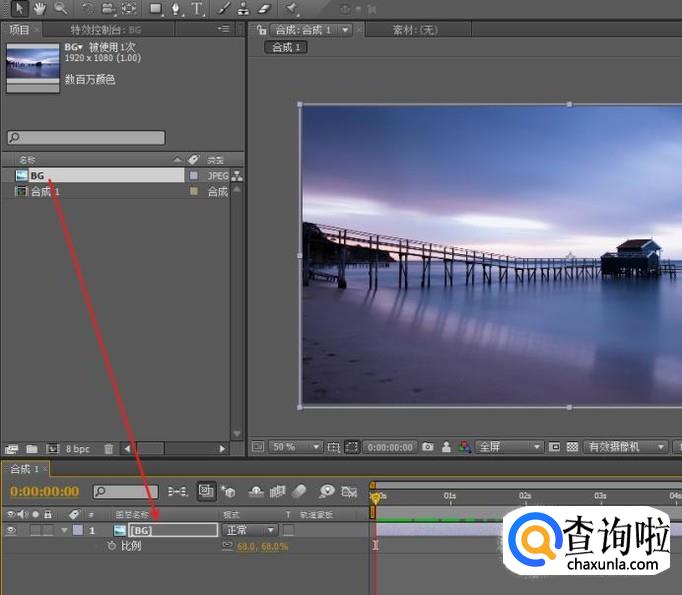Click the project panel search field
Viewport: 682px width, 595px height.
pos(86,138)
